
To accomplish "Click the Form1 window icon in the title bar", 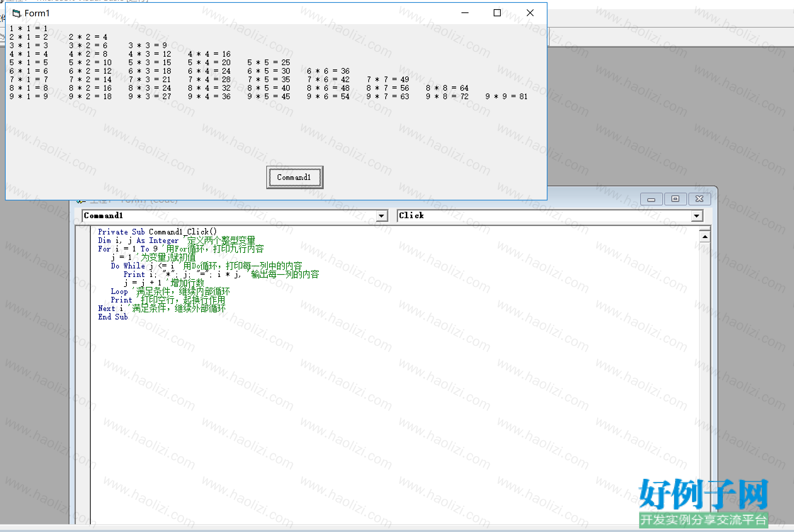I will tap(16, 13).
